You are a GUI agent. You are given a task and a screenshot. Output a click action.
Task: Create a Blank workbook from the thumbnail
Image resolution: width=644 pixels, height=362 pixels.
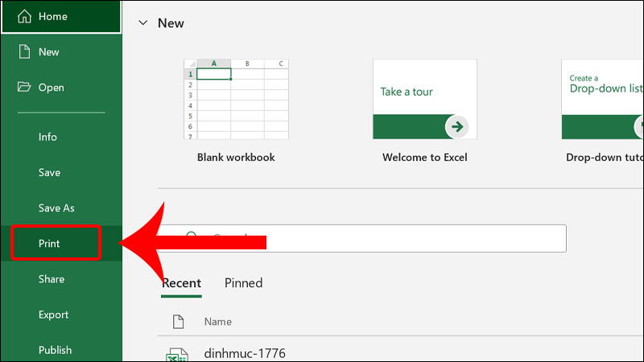[236, 99]
